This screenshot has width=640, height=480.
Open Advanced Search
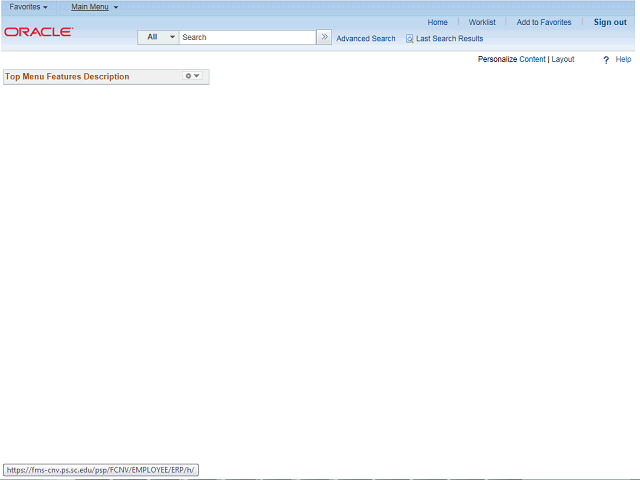366,38
